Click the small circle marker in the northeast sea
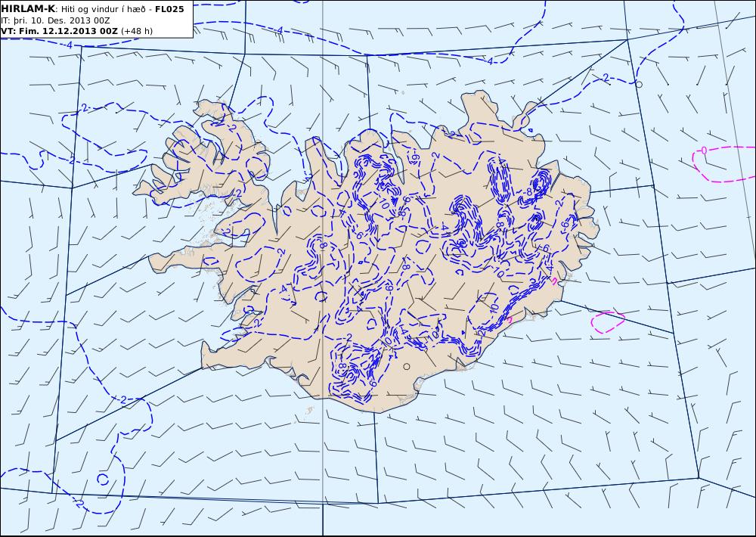Viewport: 756px width, 537px height. [x=640, y=85]
